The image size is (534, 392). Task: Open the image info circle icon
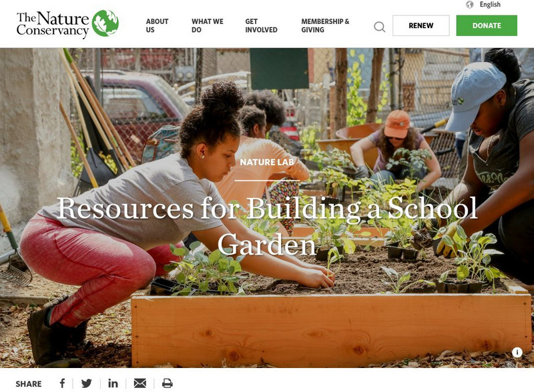517,352
